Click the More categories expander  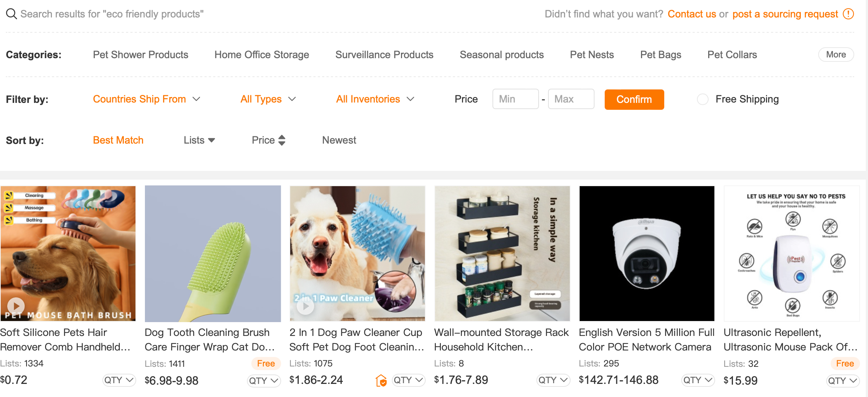coord(836,54)
